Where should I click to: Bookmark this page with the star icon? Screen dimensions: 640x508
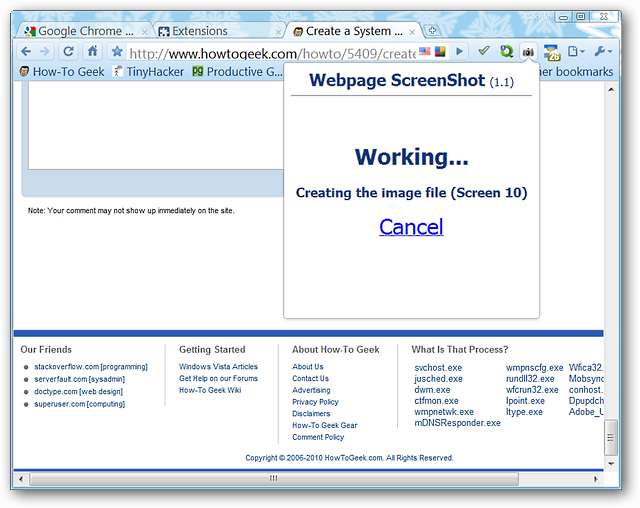pyautogui.click(x=117, y=51)
